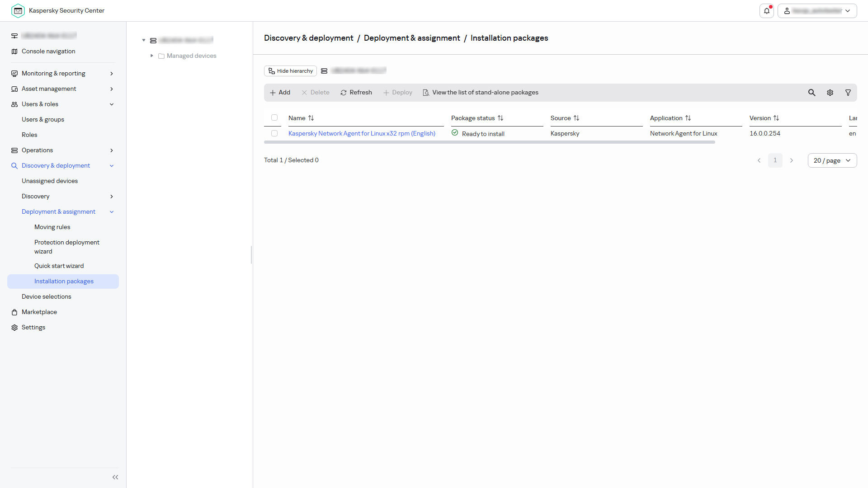Sort by Application column arrows
The width and height of the screenshot is (868, 488).
click(688, 118)
